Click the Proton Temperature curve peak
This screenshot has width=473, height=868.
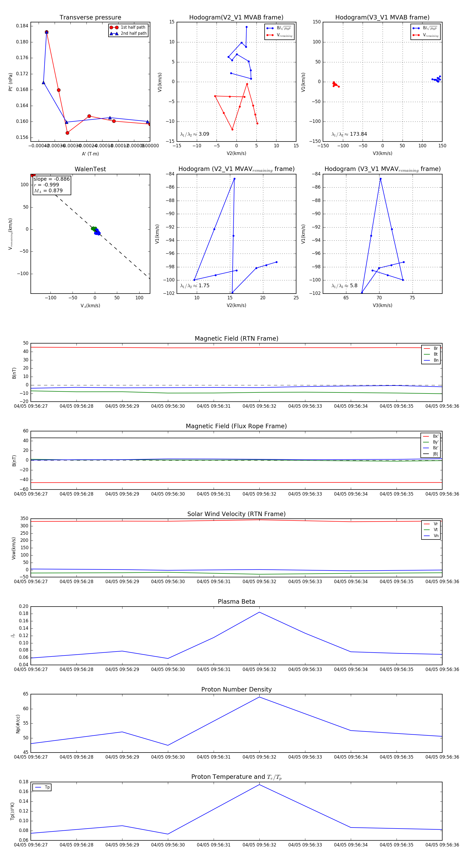(x=259, y=785)
